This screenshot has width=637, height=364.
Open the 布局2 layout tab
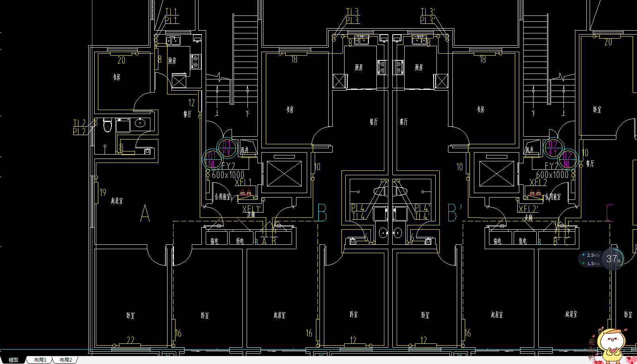tap(66, 360)
